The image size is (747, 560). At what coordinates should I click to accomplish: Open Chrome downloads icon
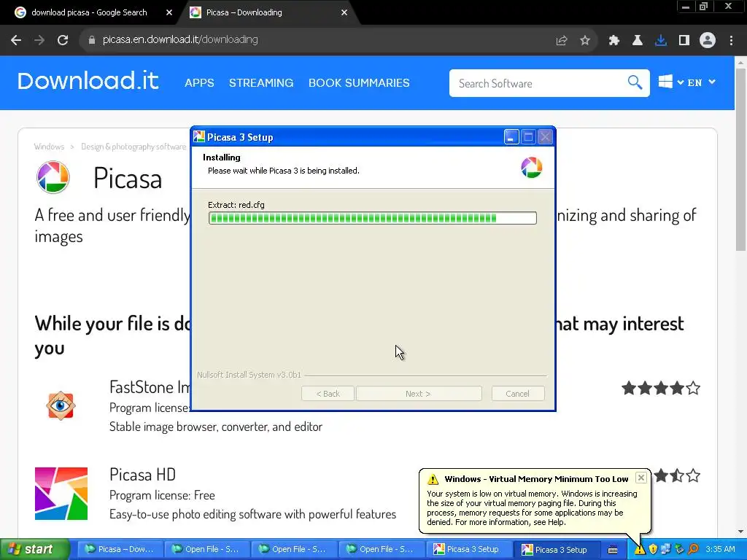tap(661, 41)
